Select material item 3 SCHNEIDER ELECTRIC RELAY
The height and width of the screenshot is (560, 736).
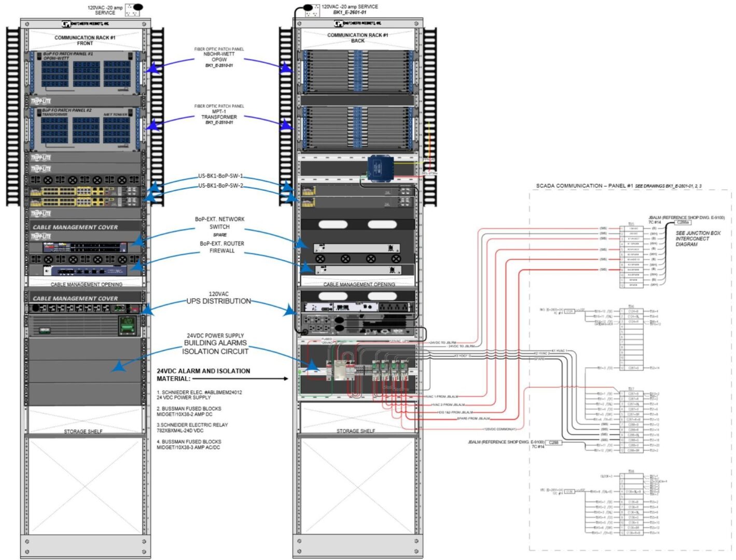[x=192, y=427]
